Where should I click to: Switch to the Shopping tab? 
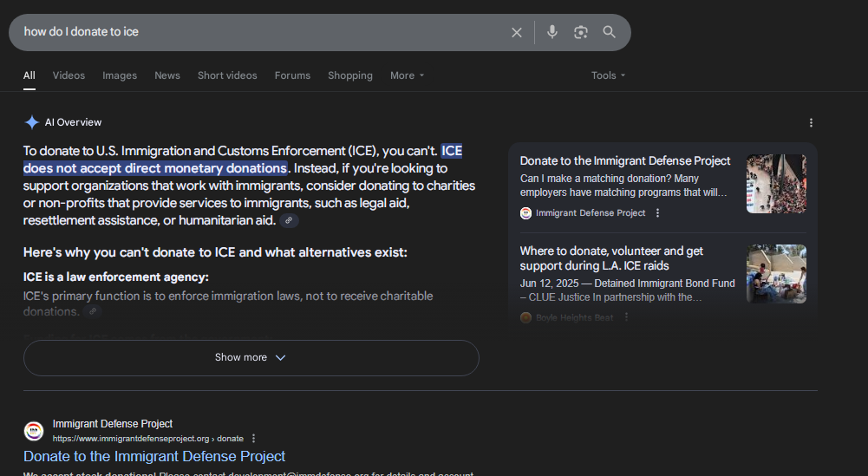(x=349, y=75)
